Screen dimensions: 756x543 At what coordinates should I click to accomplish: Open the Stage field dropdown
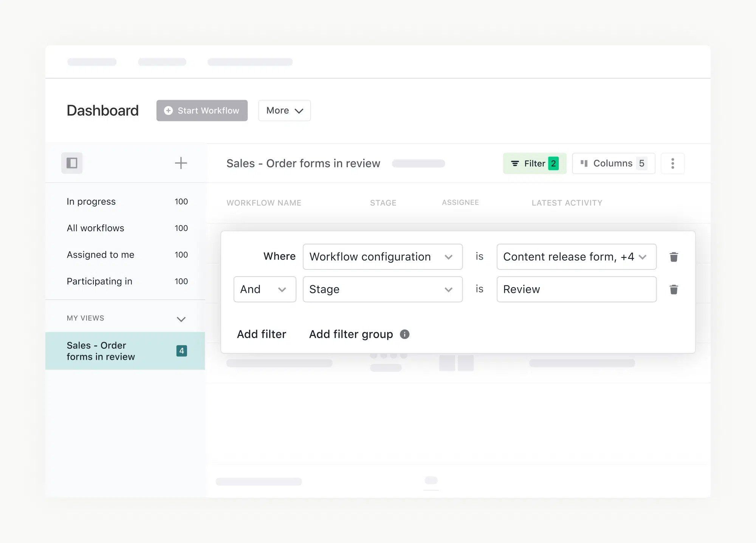382,289
